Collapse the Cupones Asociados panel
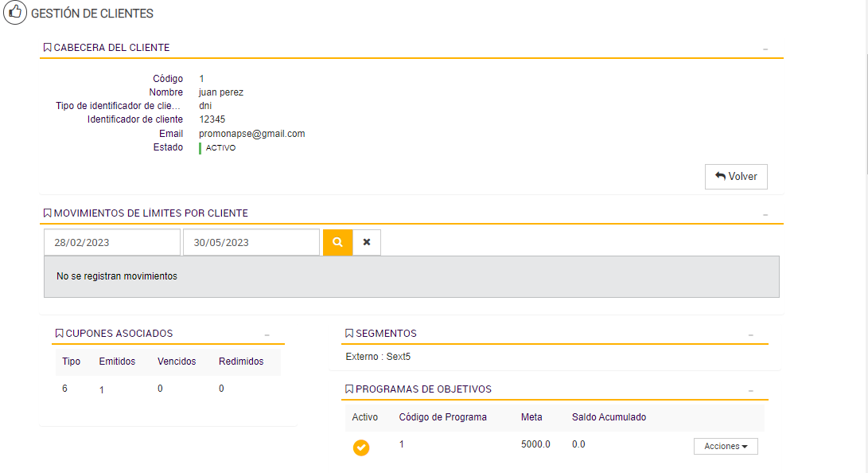The image size is (868, 473). pos(267,335)
